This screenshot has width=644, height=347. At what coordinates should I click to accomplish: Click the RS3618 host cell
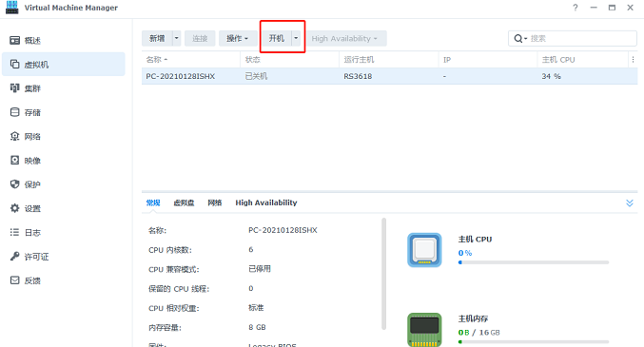tap(358, 76)
